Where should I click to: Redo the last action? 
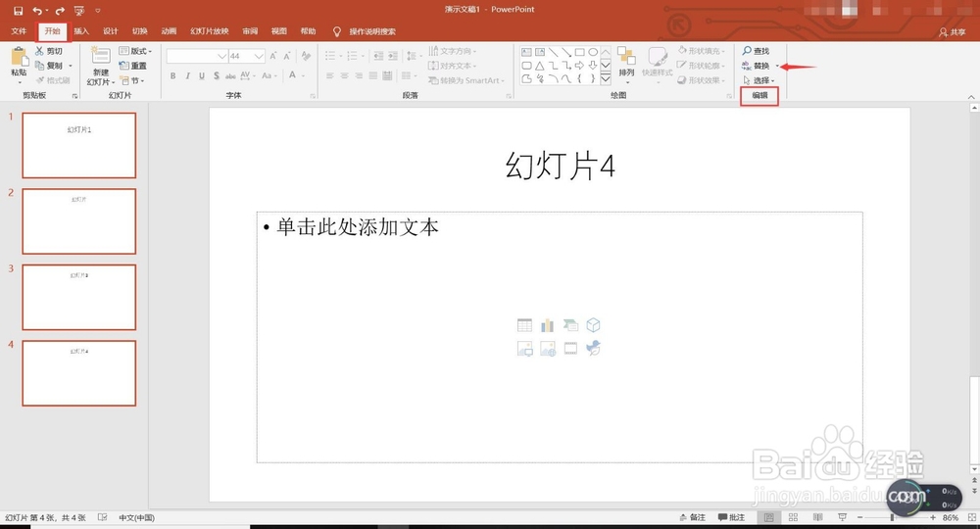(60, 11)
